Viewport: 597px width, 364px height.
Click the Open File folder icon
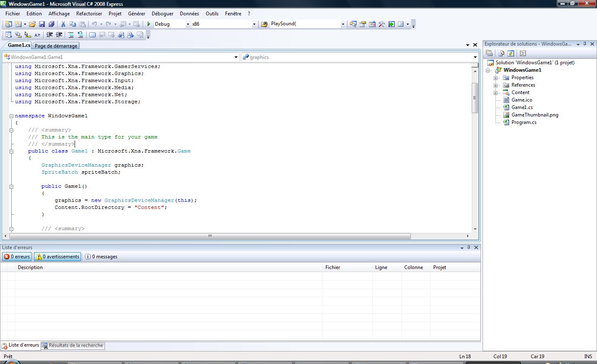click(32, 24)
